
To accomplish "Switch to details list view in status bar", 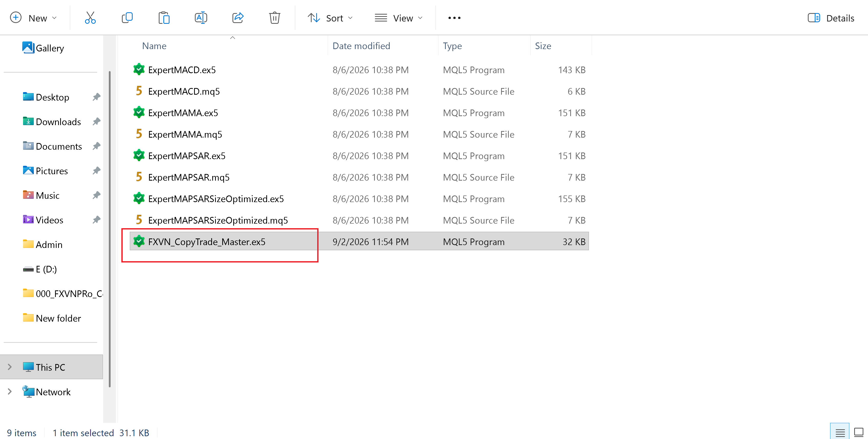I will pos(840,432).
